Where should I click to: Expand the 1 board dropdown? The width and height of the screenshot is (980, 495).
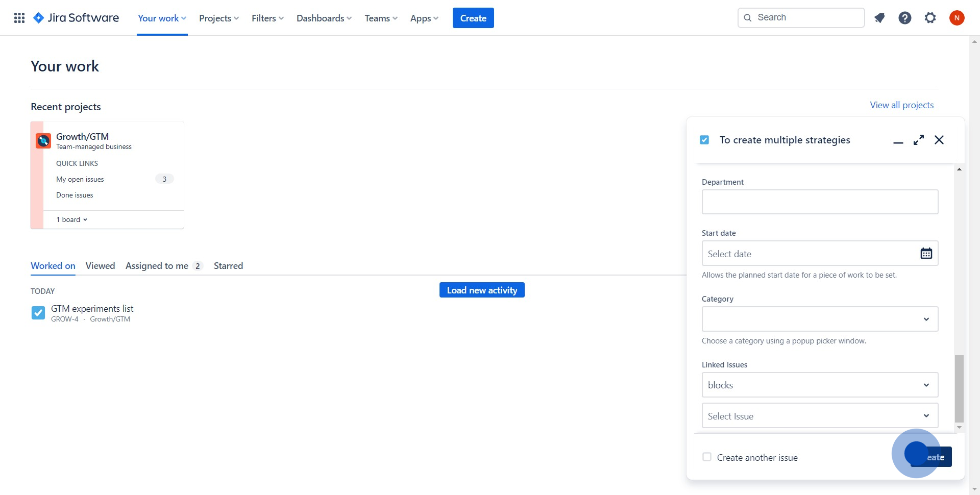point(72,219)
